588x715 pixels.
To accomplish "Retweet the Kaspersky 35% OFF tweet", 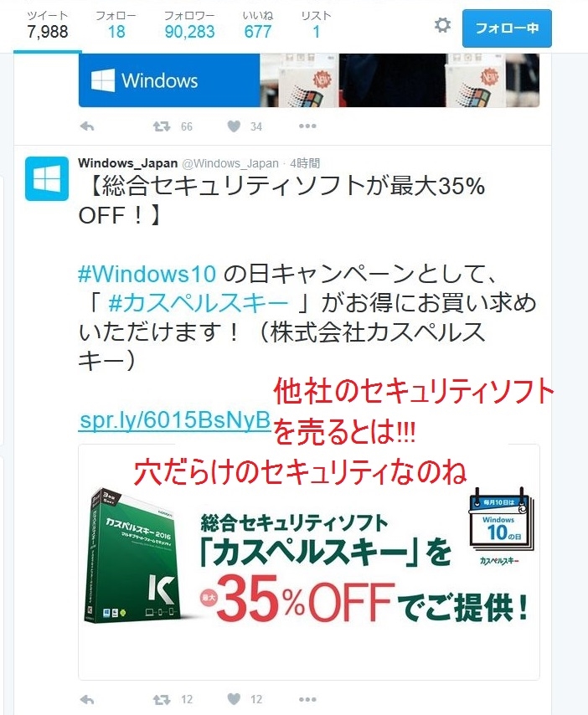I will pos(162,699).
